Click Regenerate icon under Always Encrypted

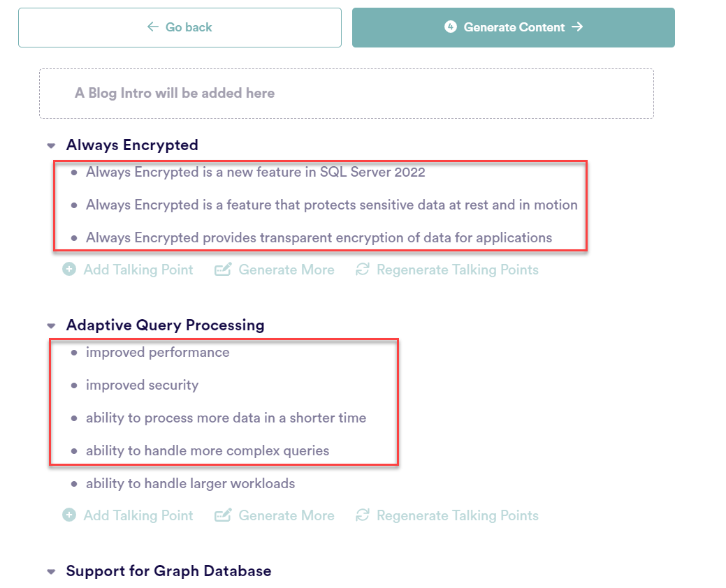coord(362,270)
